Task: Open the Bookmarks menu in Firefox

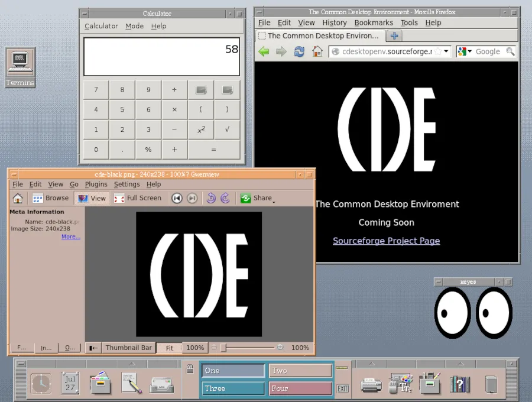Action: tap(374, 22)
